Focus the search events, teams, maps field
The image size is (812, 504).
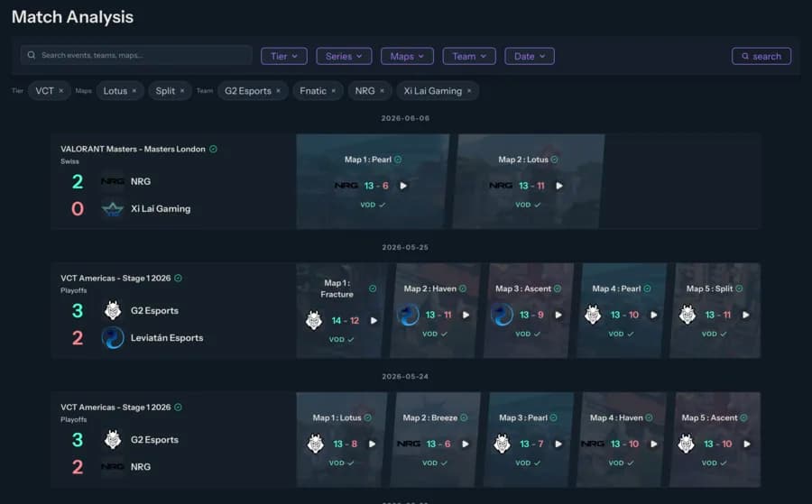click(136, 55)
